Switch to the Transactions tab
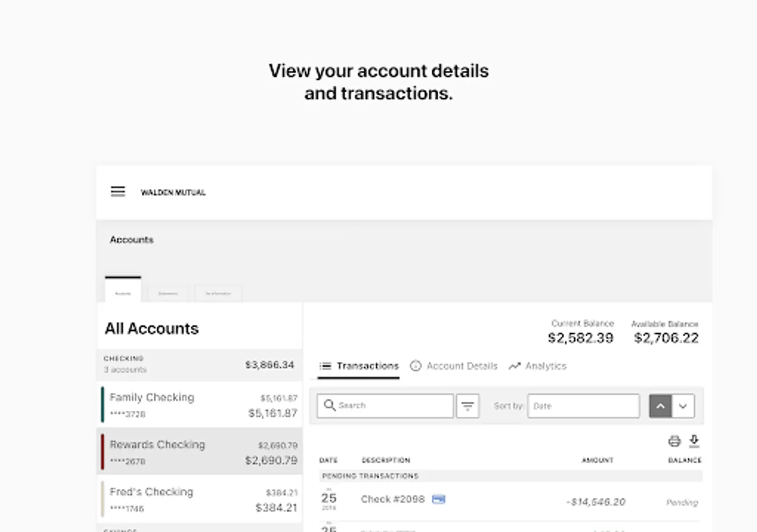The height and width of the screenshot is (532, 757). click(x=359, y=366)
